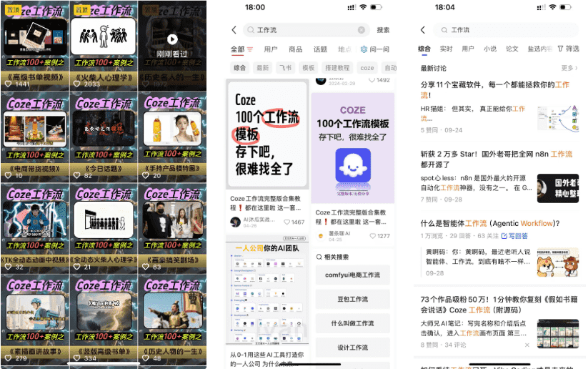Dismiss the 73个作品 article with the x icon

527,345
